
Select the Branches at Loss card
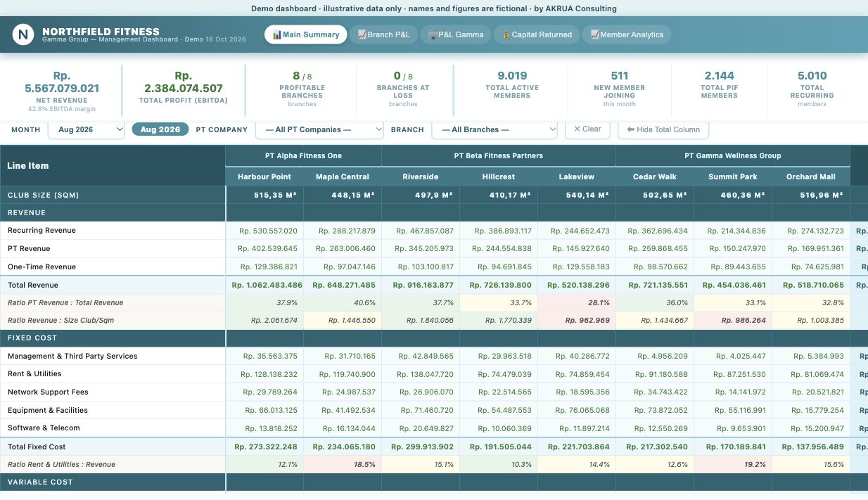pos(403,89)
